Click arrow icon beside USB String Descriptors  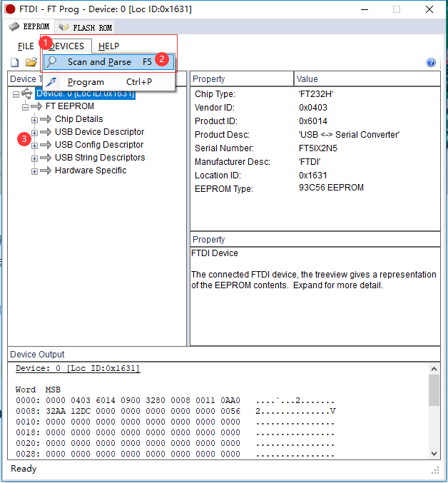(x=46, y=158)
